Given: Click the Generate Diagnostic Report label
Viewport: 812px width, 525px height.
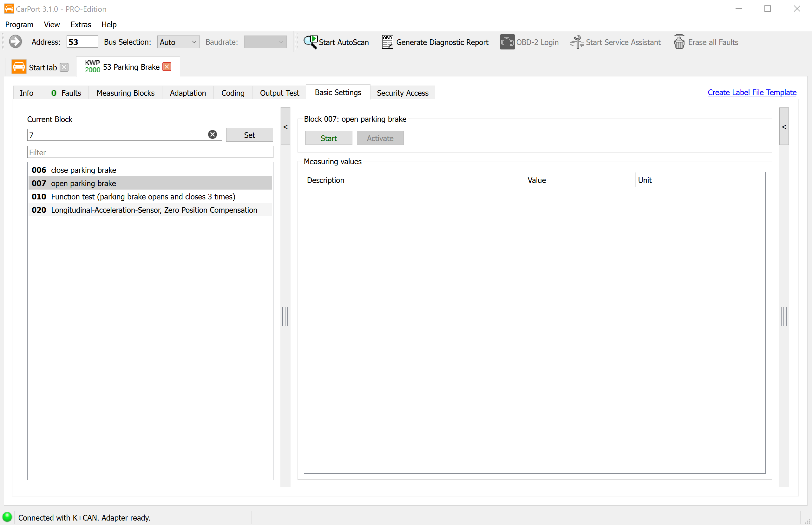Looking at the screenshot, I should click(442, 42).
